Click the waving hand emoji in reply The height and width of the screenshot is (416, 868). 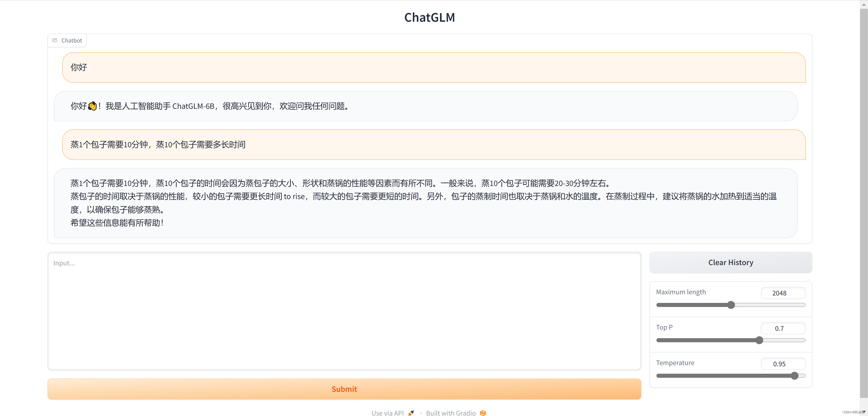[92, 106]
